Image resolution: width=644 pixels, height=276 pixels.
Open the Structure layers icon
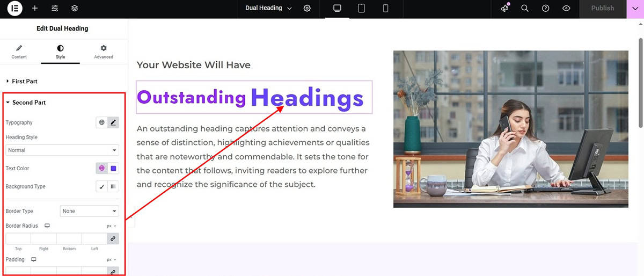click(75, 9)
